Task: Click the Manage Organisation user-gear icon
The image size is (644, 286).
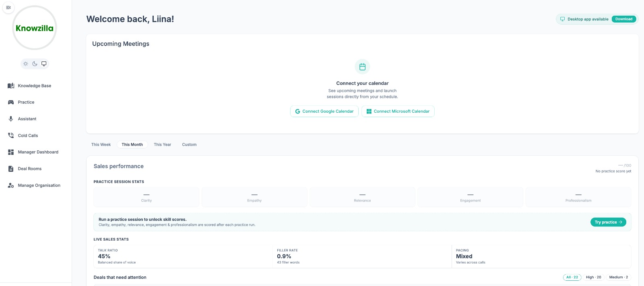Action: pyautogui.click(x=11, y=185)
